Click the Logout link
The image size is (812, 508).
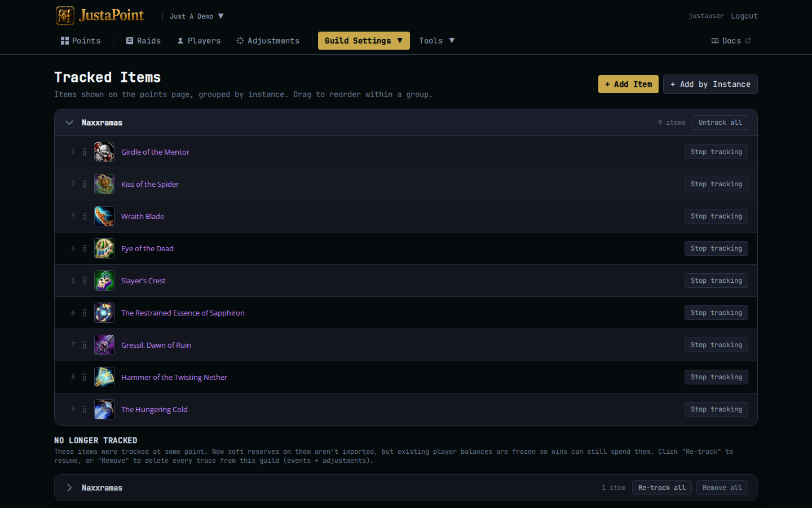[x=744, y=16]
